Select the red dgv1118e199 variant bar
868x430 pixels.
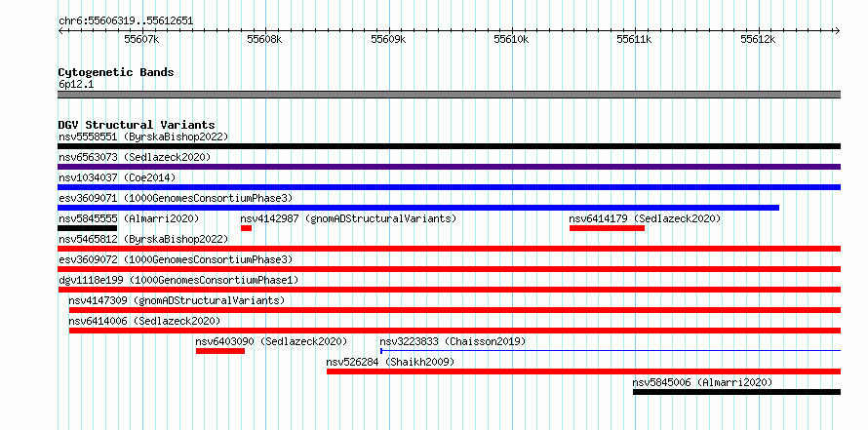point(449,290)
